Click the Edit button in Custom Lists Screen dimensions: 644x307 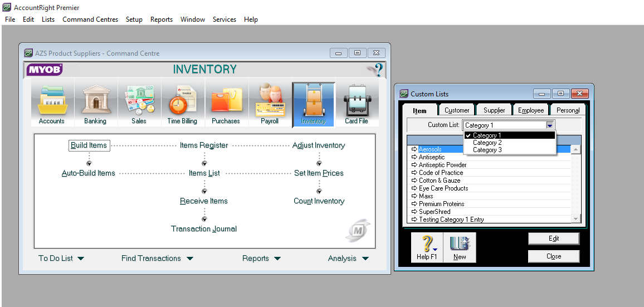pyautogui.click(x=554, y=238)
